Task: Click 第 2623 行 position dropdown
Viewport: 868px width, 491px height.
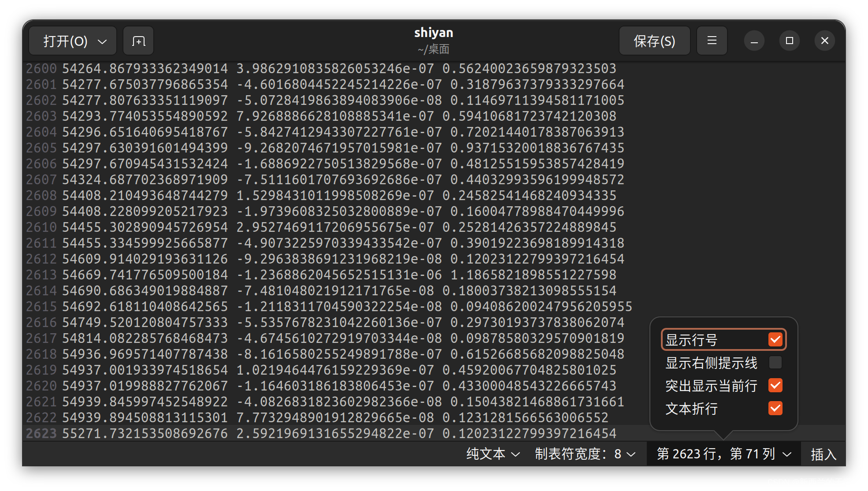Action: (x=723, y=454)
